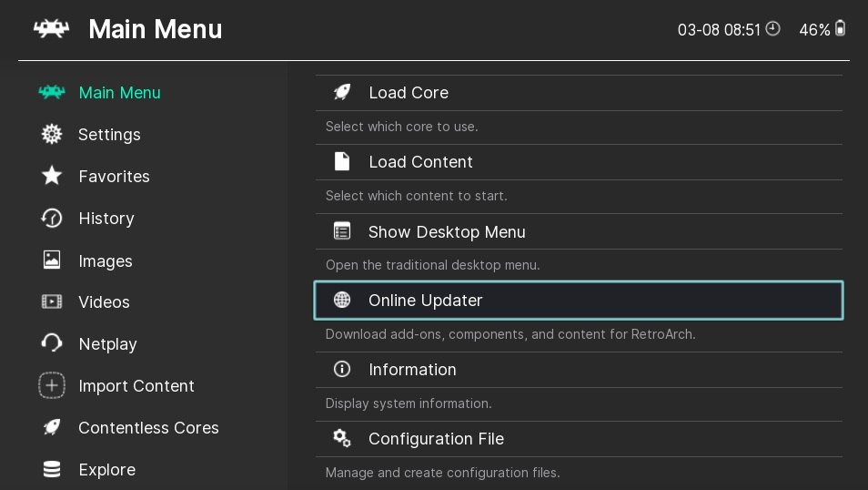
Task: Select Explore in the sidebar
Action: (x=106, y=470)
